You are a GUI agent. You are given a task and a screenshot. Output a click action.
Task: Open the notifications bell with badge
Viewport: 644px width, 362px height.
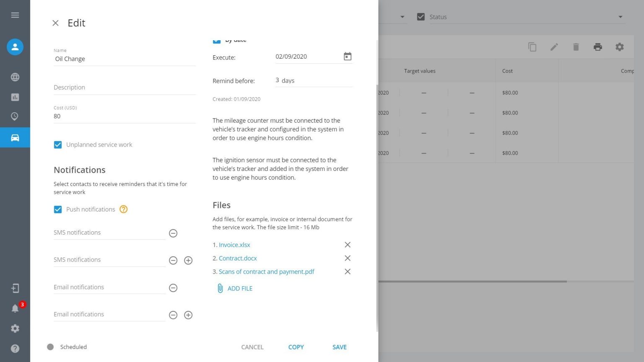pyautogui.click(x=15, y=308)
